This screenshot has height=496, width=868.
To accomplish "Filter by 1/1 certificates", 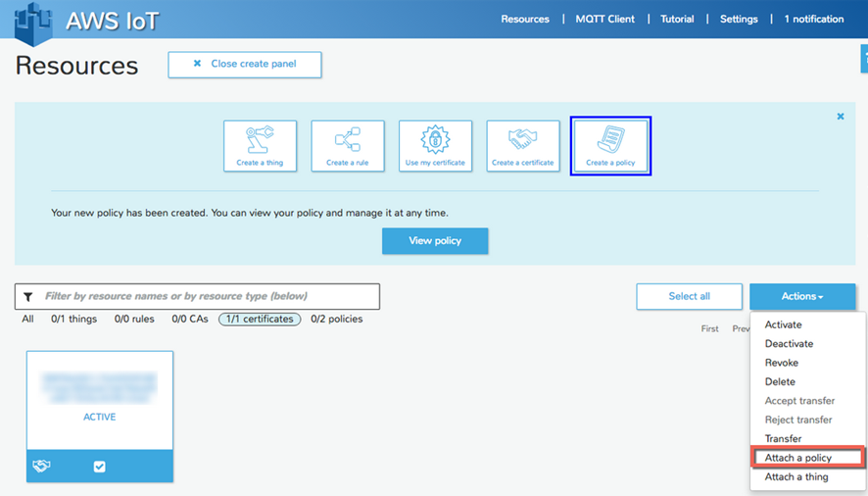I will click(259, 319).
